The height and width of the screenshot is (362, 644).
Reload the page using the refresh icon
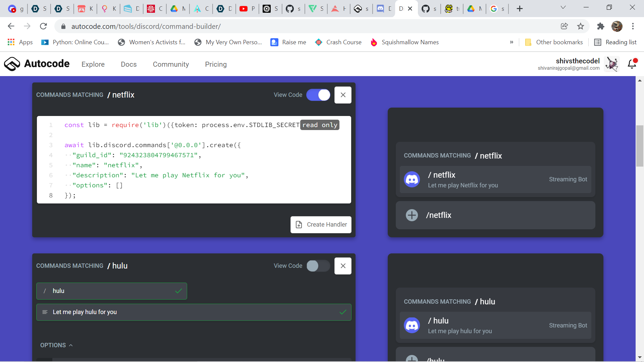[x=43, y=26]
